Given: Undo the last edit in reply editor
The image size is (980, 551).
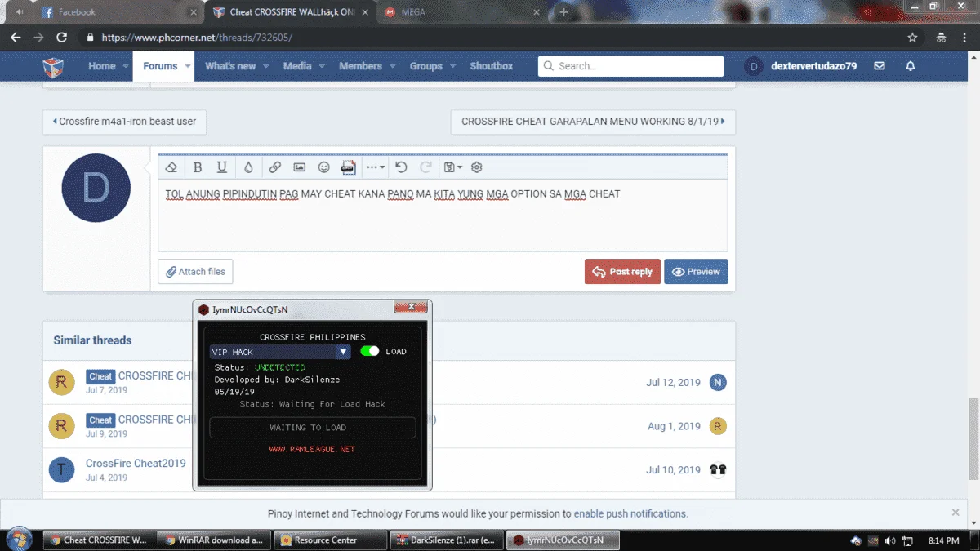Looking at the screenshot, I should (401, 167).
